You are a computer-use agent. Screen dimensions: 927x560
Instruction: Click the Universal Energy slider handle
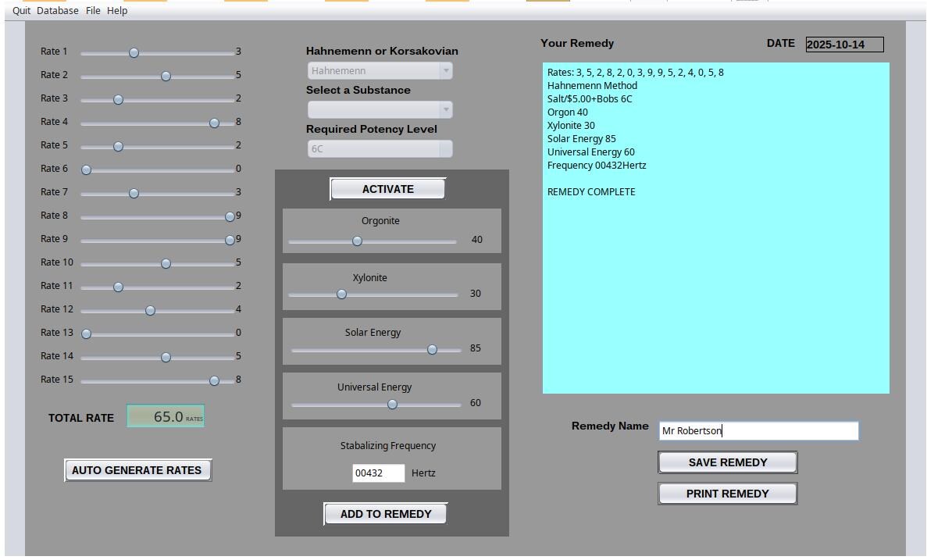click(x=393, y=405)
